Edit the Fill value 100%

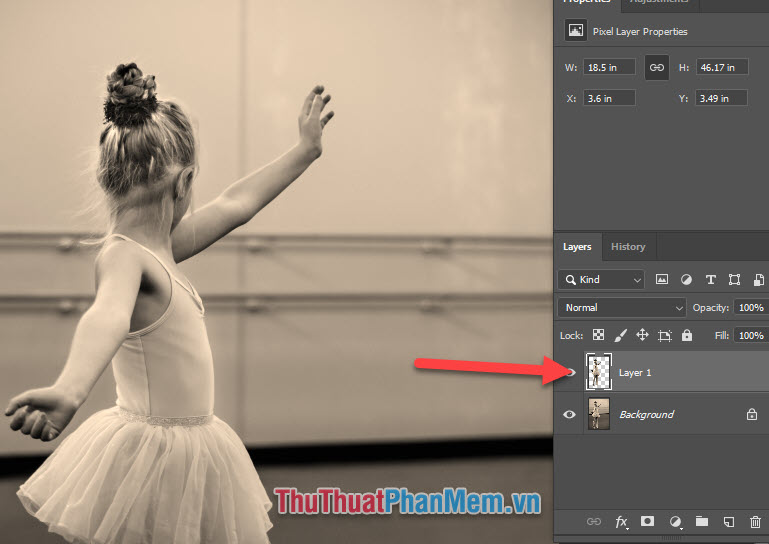[x=751, y=336]
